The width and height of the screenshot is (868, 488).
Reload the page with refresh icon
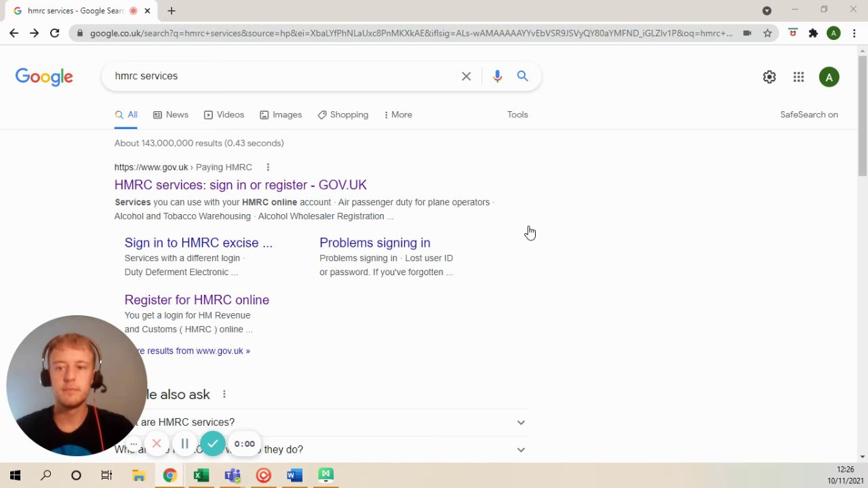[54, 33]
